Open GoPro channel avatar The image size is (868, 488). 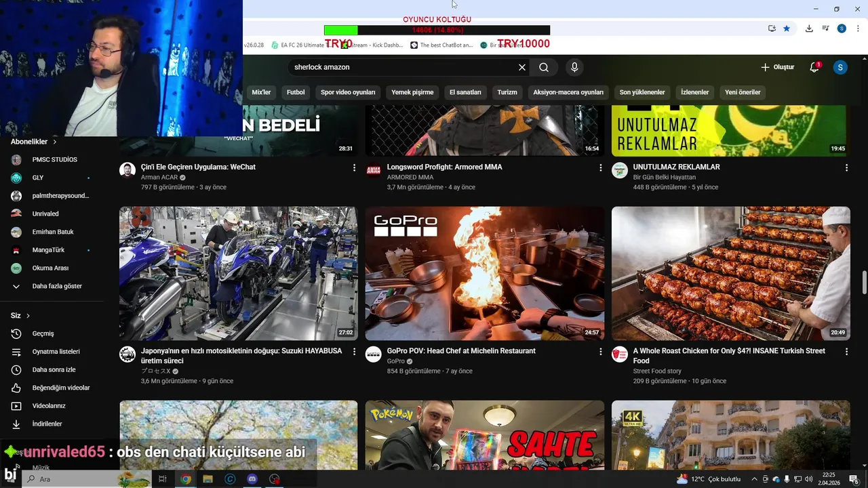coord(374,354)
